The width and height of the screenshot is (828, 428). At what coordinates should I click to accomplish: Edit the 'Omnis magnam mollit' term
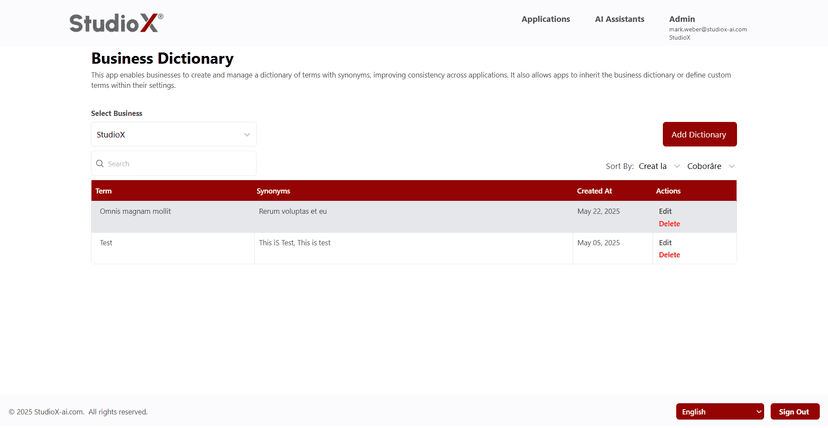tap(665, 211)
